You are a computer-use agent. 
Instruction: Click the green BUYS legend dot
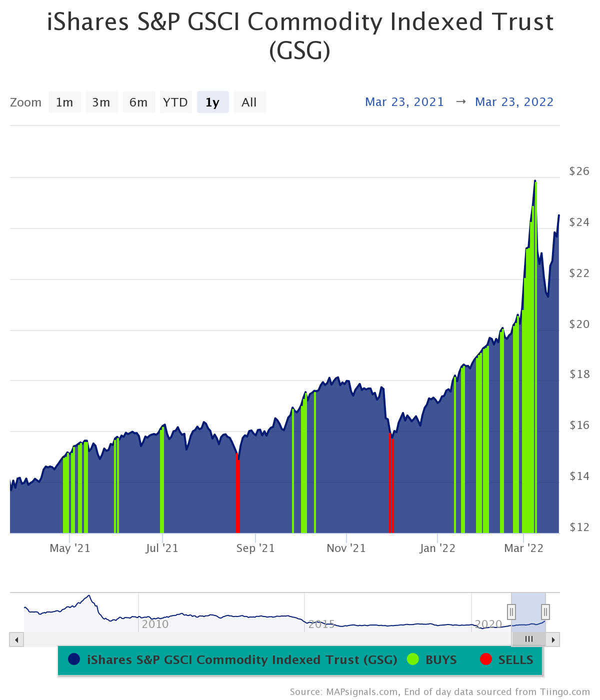coord(412,659)
